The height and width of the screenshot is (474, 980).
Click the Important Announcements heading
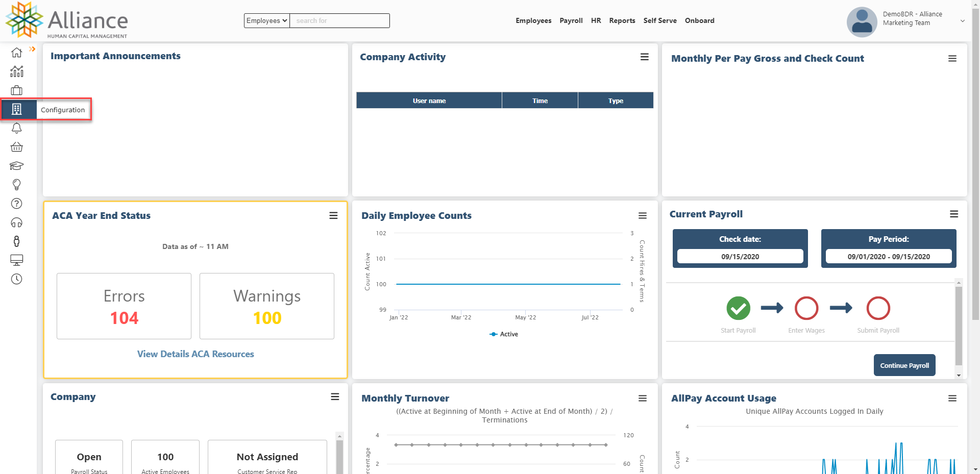[x=115, y=56]
